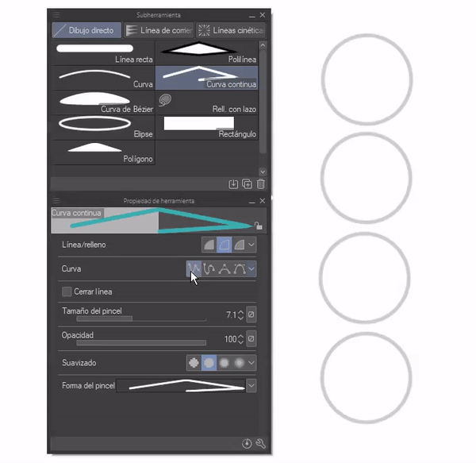Image resolution: width=476 pixels, height=463 pixels.
Task: Click the duplicate sub tool icon
Action: (247, 183)
